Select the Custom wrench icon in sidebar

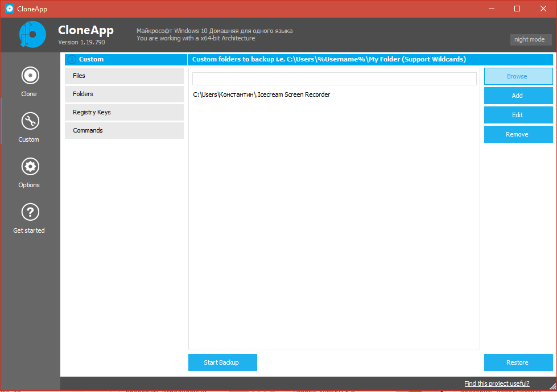coord(30,121)
